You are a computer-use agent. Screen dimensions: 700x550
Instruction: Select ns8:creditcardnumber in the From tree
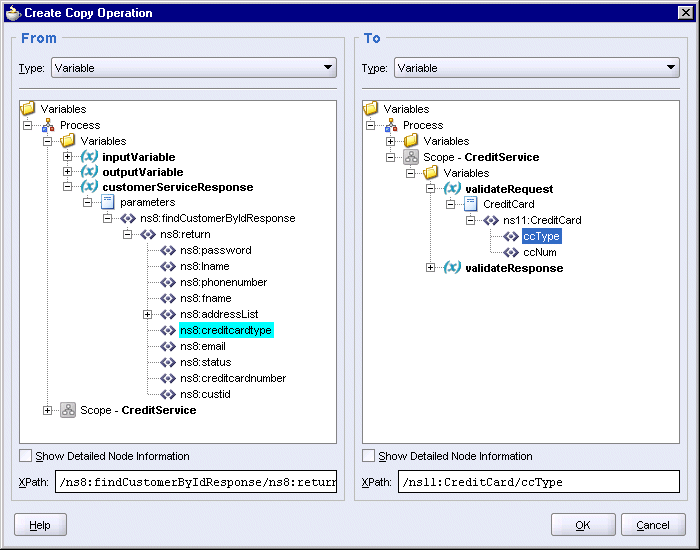tap(233, 379)
